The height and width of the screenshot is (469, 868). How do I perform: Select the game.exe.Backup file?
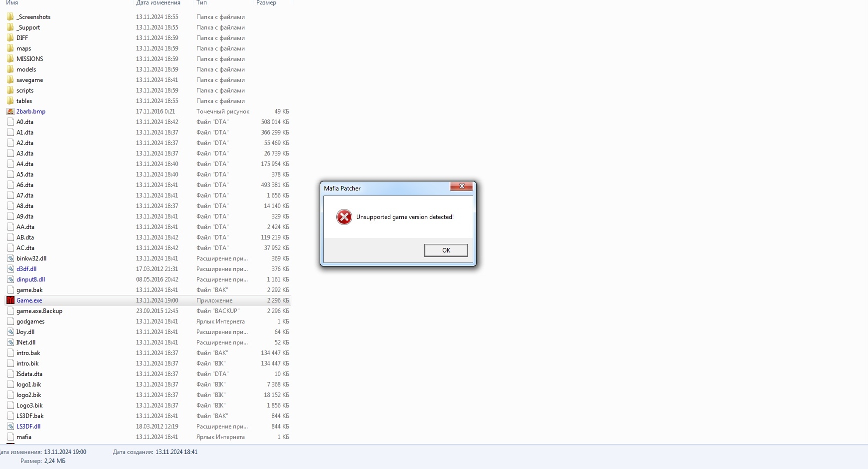pos(39,311)
